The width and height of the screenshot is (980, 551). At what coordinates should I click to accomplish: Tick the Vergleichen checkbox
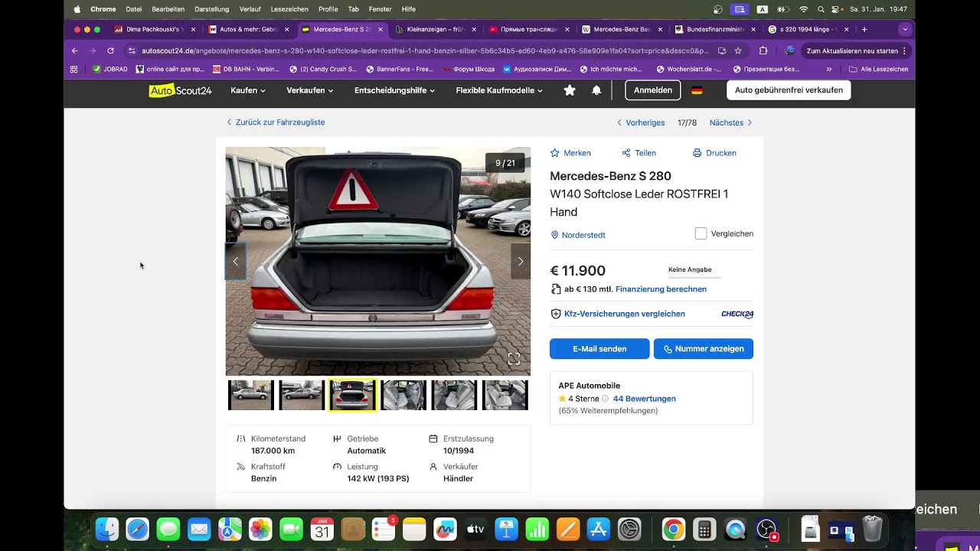[701, 233]
